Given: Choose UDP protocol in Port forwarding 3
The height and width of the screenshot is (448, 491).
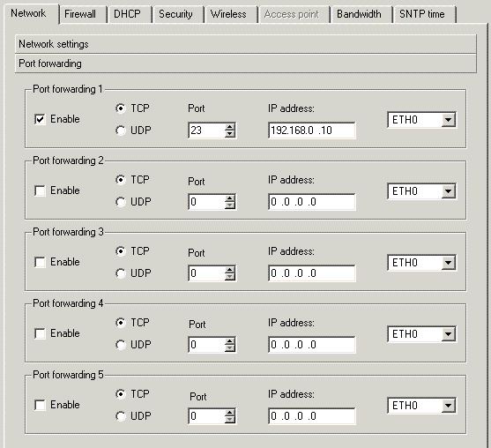Looking at the screenshot, I should pyautogui.click(x=121, y=273).
